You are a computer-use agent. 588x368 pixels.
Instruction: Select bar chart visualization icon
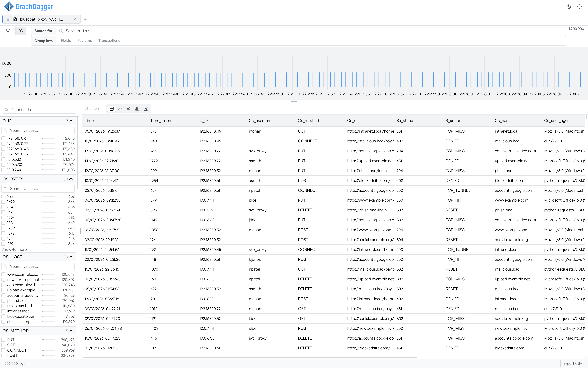(137, 109)
